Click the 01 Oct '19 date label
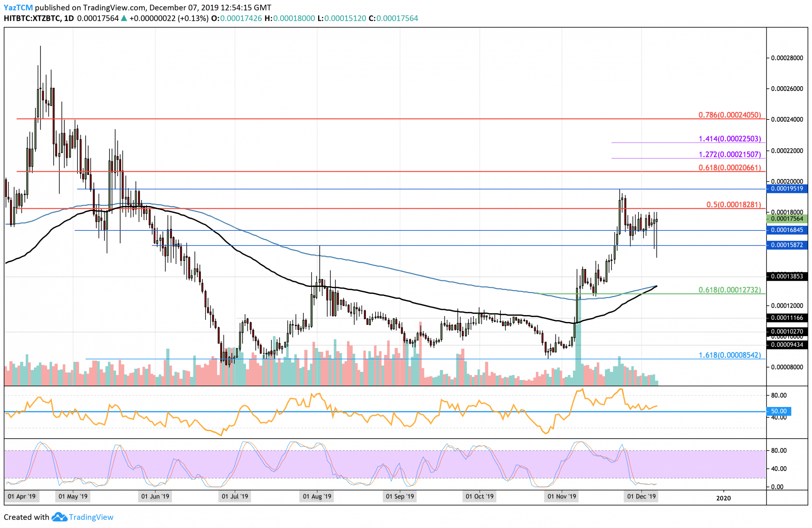This screenshot has height=528, width=812. (480, 497)
